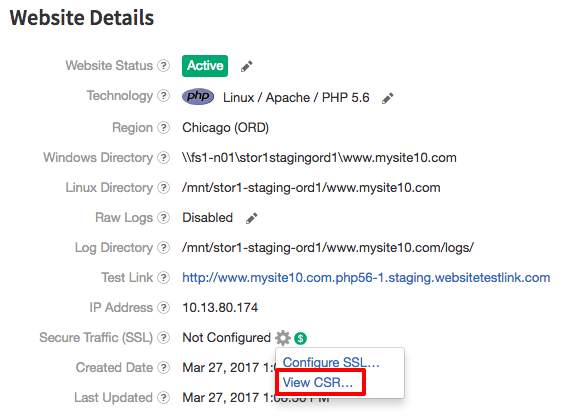Viewport: 561px width, 417px height.
Task: Click the Disabled raw logs value
Action: coord(208,218)
